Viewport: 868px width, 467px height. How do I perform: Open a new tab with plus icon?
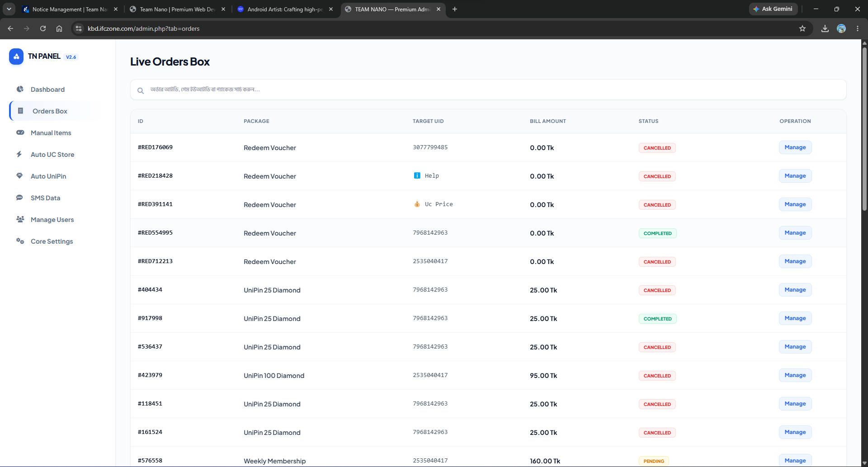[x=455, y=9]
